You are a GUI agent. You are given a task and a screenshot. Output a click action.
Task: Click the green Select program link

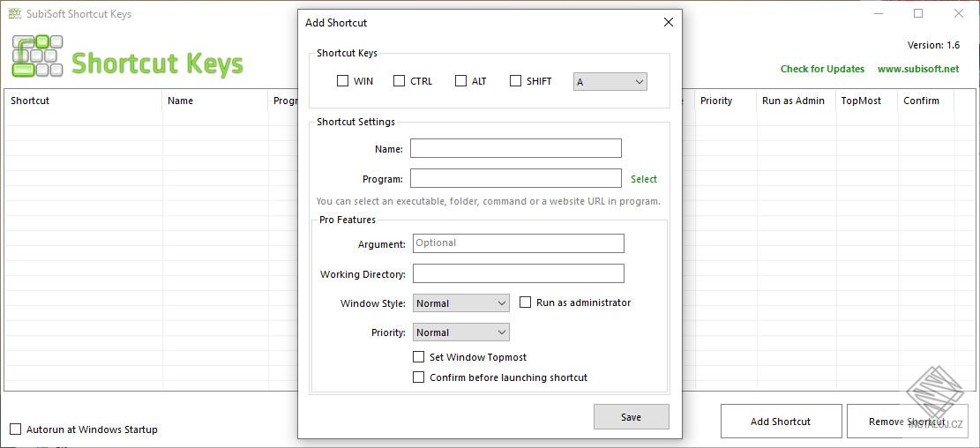644,179
